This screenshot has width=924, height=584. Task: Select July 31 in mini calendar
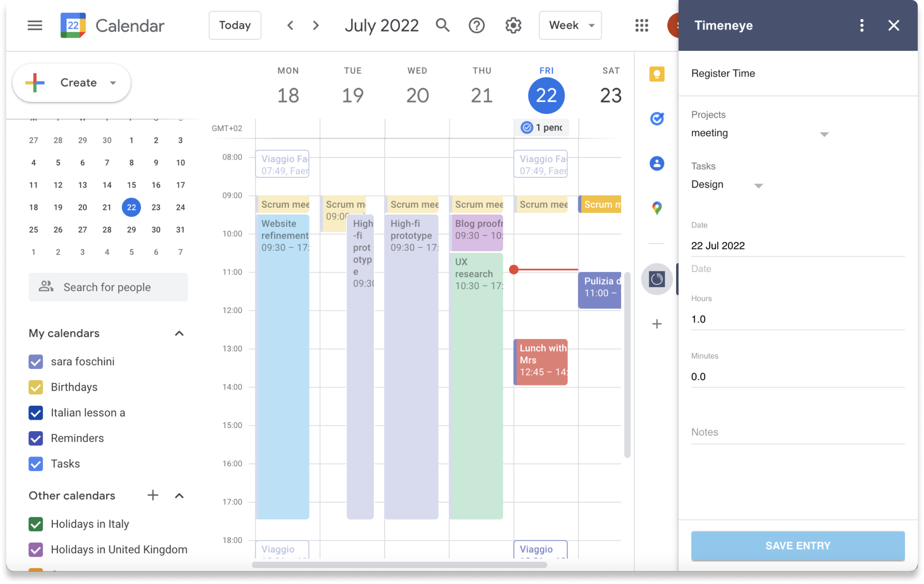(180, 230)
